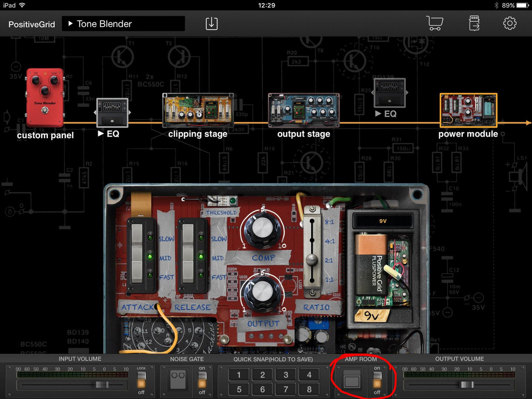Viewport: 532px width, 399px height.
Task: Select quick snap slot 8
Action: point(309,389)
